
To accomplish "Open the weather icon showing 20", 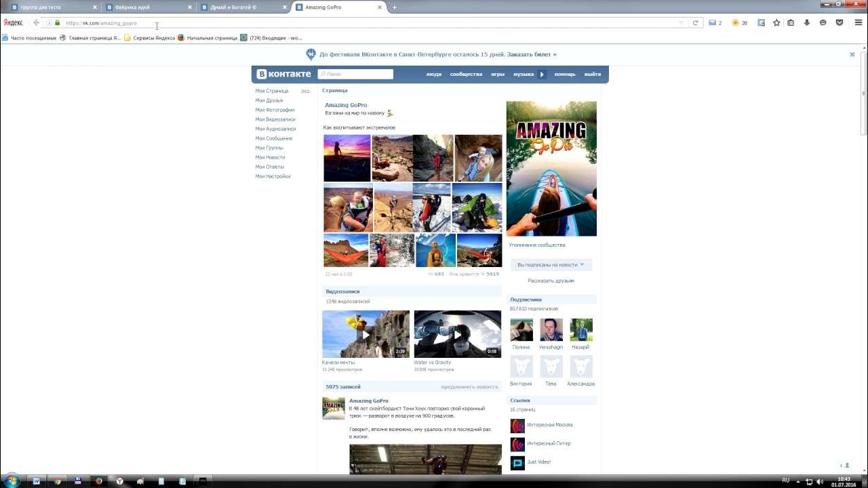I will point(739,23).
